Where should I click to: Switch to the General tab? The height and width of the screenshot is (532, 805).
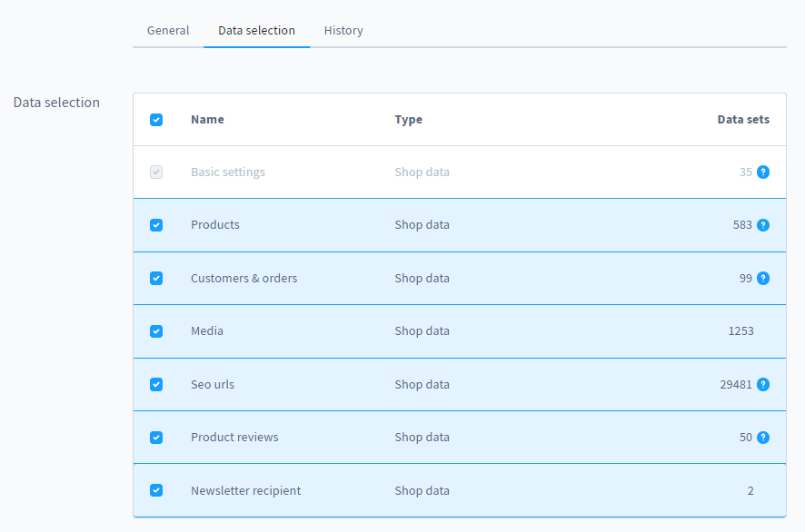(x=167, y=30)
